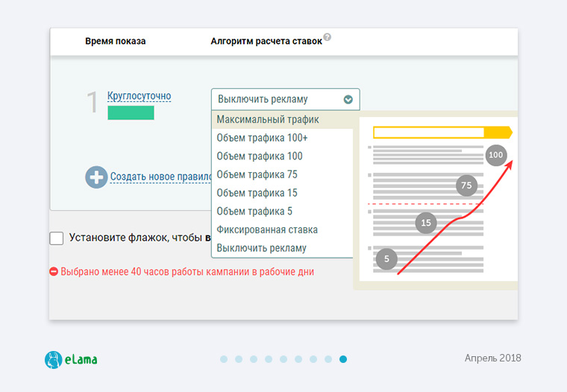Image resolution: width=567 pixels, height=392 pixels.
Task: Click the green color bar under Круглосуточно
Action: click(x=131, y=113)
